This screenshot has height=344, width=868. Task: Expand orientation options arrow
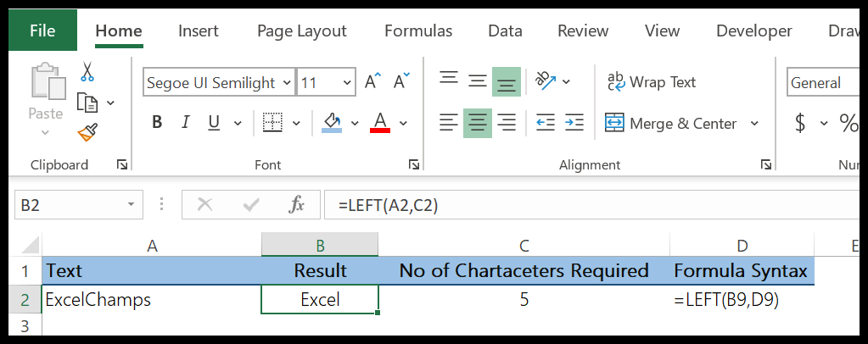click(566, 82)
